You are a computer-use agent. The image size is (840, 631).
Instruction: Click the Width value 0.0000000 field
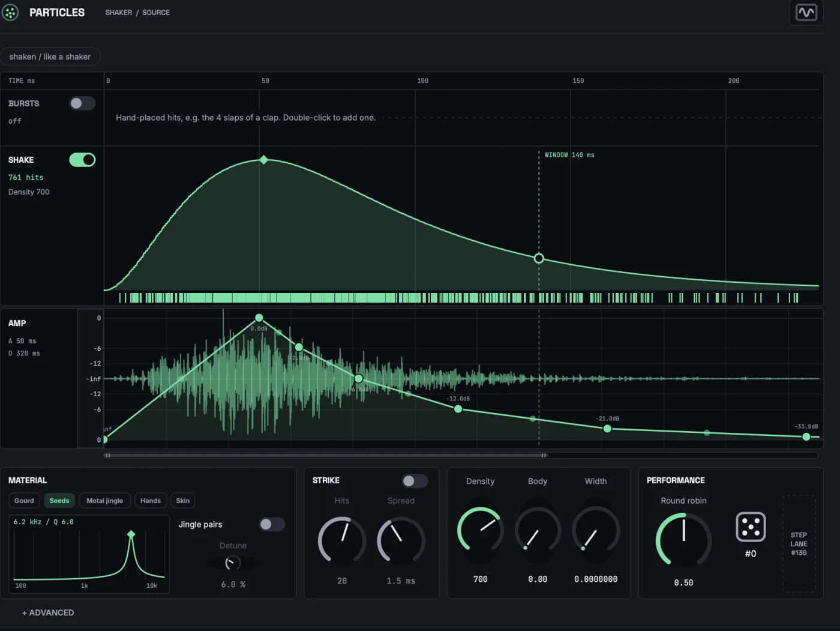tap(596, 579)
